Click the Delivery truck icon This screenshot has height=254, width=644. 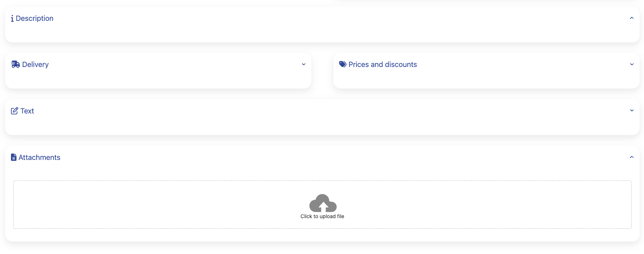[15, 64]
